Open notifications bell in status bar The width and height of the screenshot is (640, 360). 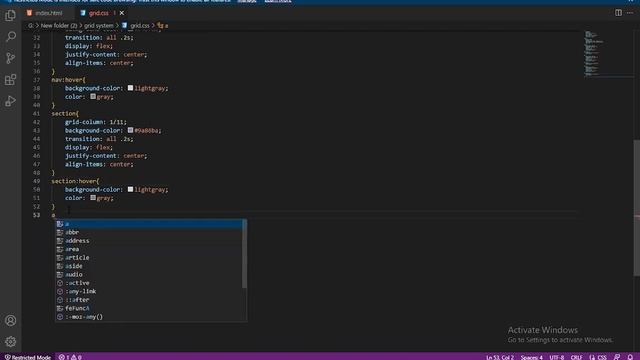(x=630, y=357)
